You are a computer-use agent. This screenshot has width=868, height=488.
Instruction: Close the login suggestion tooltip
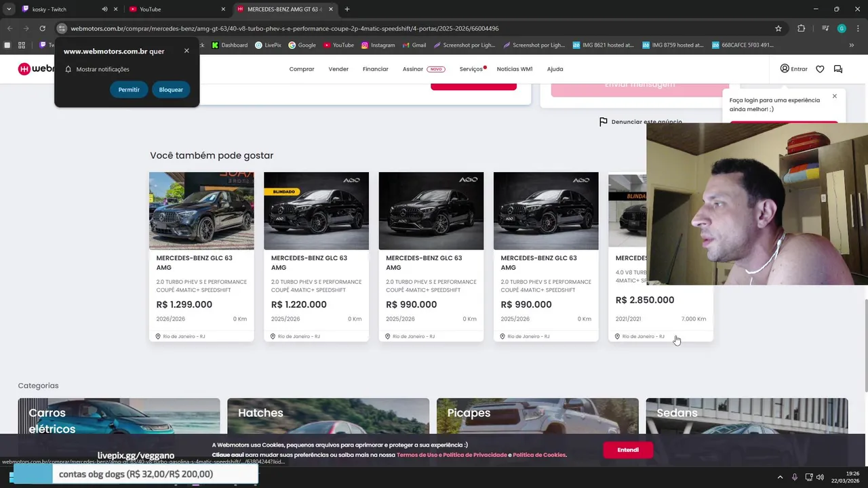835,96
